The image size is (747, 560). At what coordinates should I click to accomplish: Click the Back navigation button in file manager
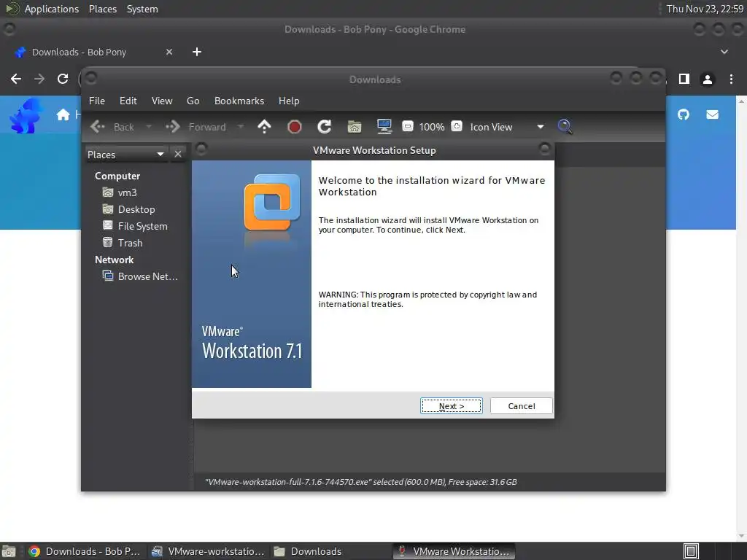[x=112, y=127]
